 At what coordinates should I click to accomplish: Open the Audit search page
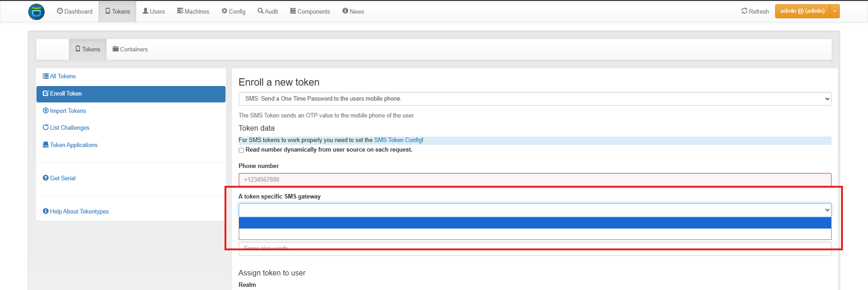(268, 11)
